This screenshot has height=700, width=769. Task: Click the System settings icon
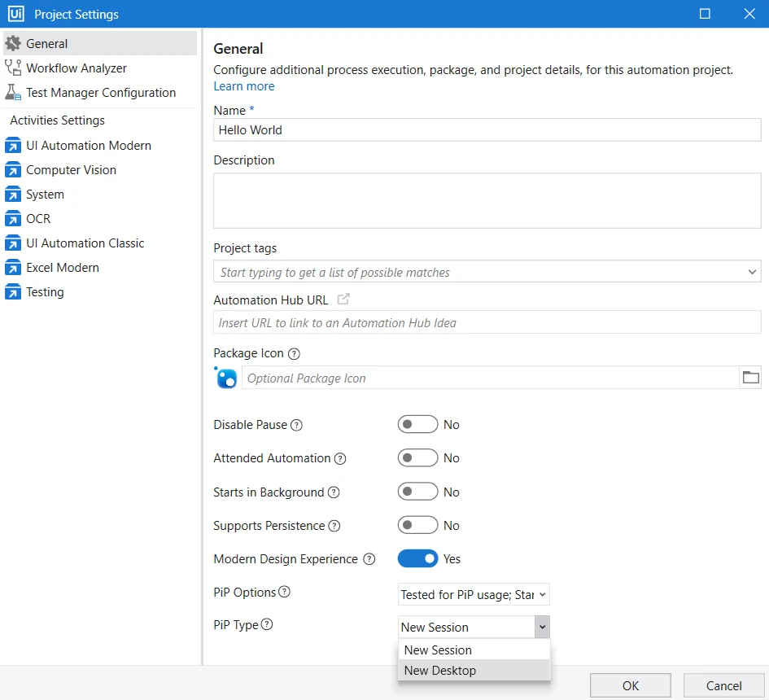tap(13, 195)
